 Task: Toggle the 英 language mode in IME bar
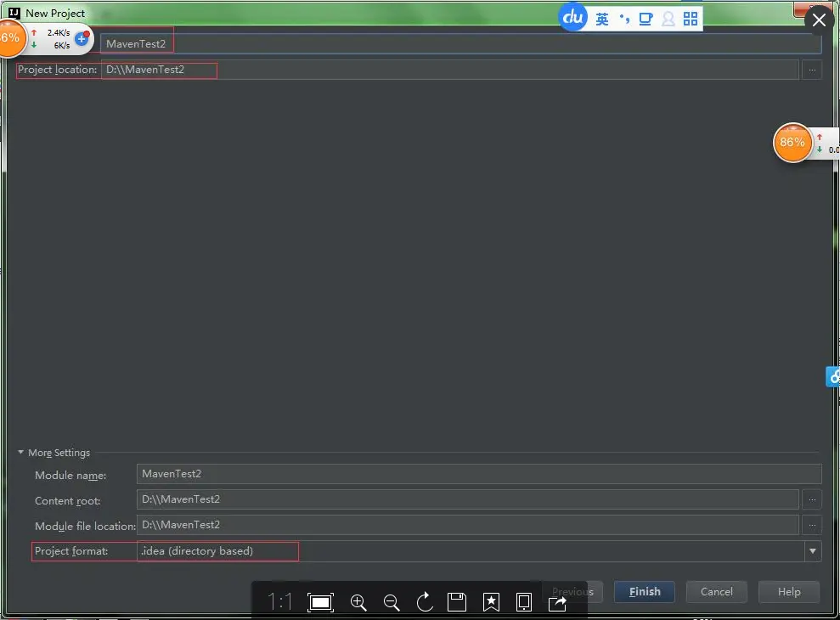coord(602,20)
